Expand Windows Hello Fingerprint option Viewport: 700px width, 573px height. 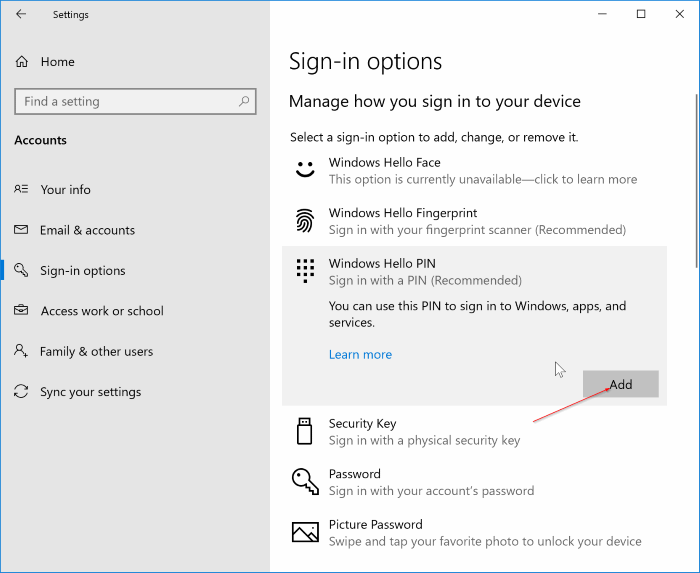tap(474, 221)
